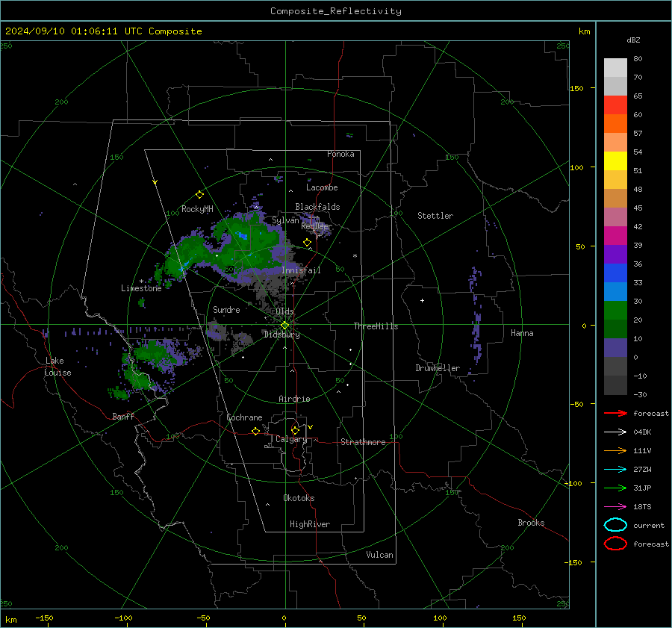
Task: Click the HighRiver city label
Action: pyautogui.click(x=310, y=524)
